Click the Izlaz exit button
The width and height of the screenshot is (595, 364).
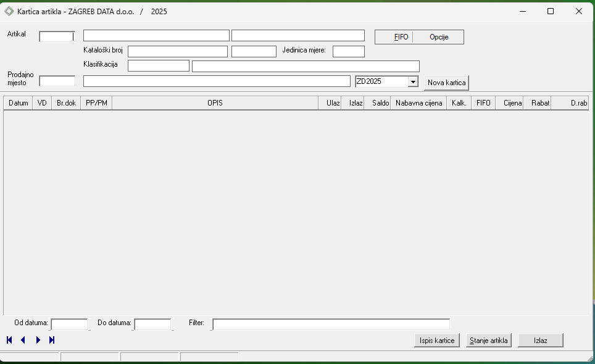[540, 341]
